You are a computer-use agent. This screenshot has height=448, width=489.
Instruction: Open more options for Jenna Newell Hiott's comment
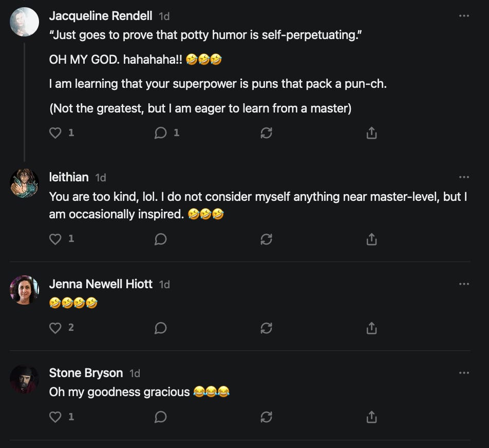(464, 284)
